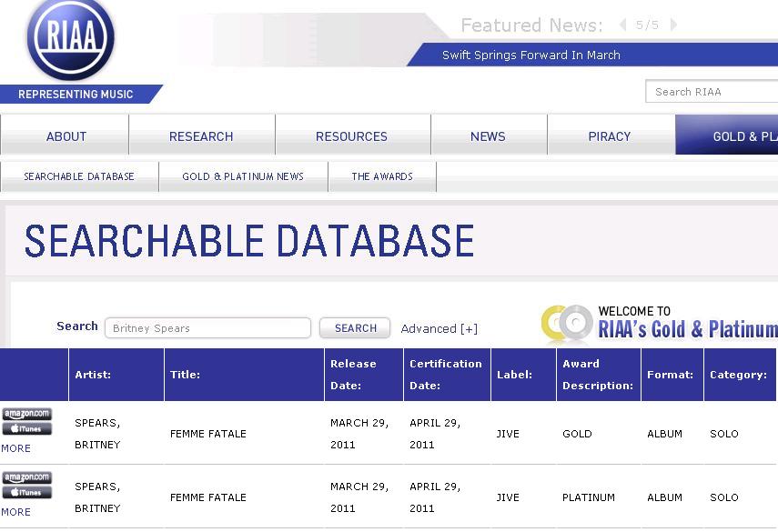Open the GOLD & PLATINUM menu

726,135
